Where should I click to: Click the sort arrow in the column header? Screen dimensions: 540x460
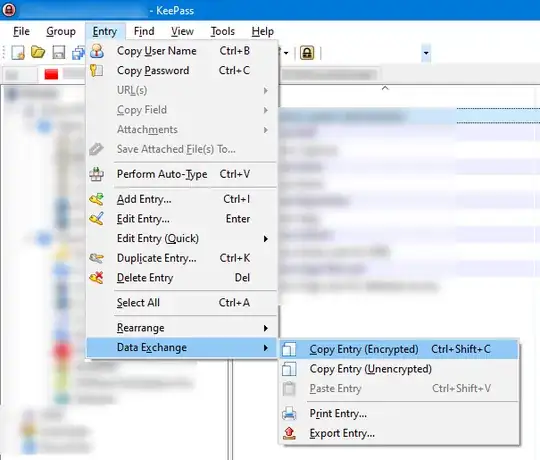(385, 88)
